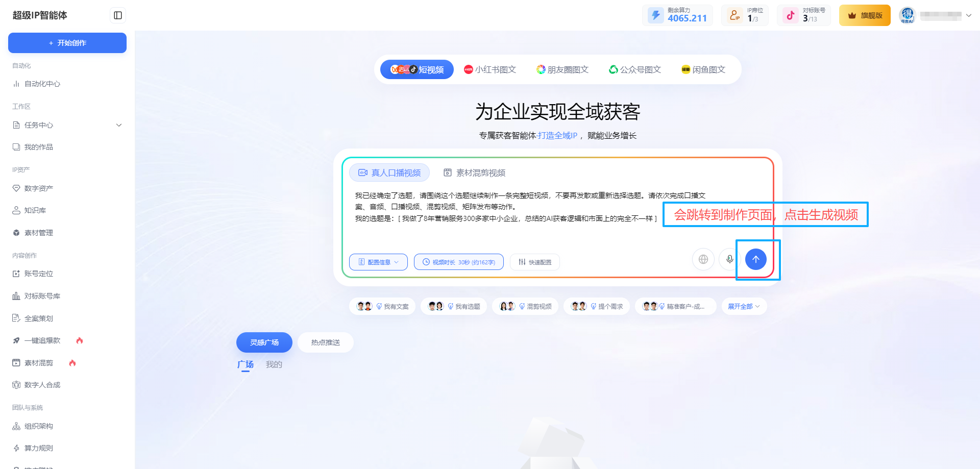Switch to 朋友圈图文 tab
The image size is (980, 469).
(x=562, y=69)
